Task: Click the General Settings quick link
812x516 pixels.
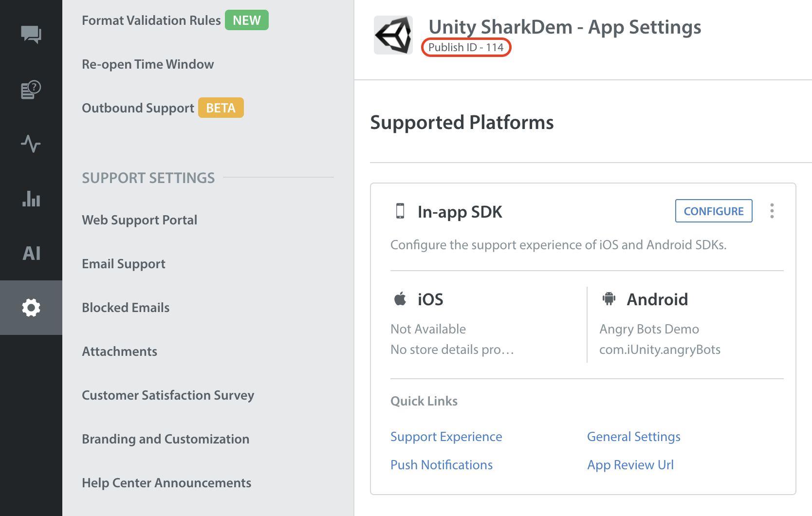Action: pos(633,437)
